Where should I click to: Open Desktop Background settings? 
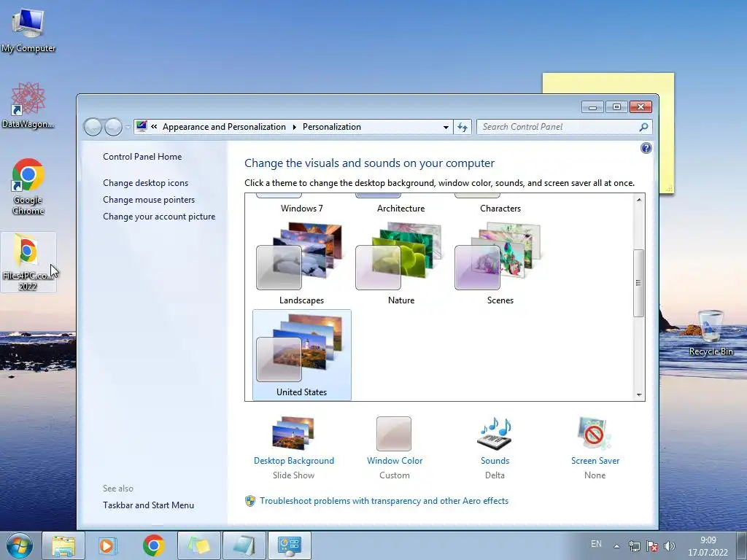point(293,433)
